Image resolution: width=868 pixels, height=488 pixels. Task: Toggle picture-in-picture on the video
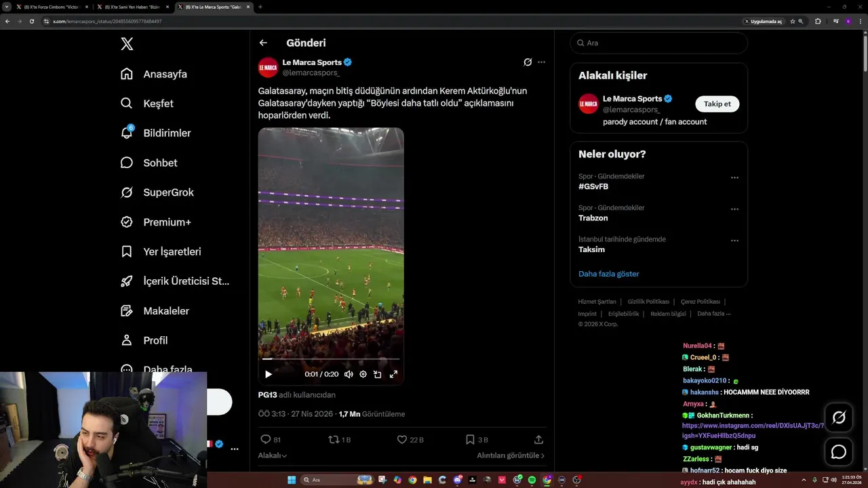(x=378, y=374)
